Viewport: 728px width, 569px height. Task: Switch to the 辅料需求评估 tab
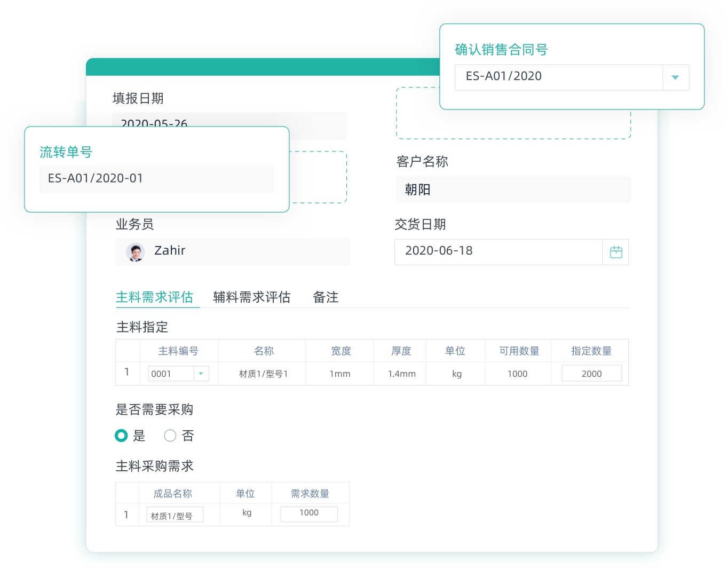[251, 297]
